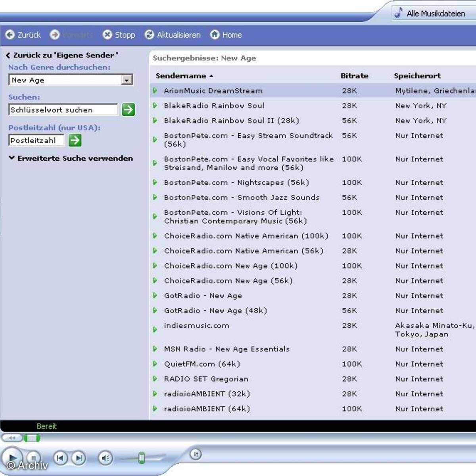Play the GotRadio - New Age station arrow

tap(155, 296)
